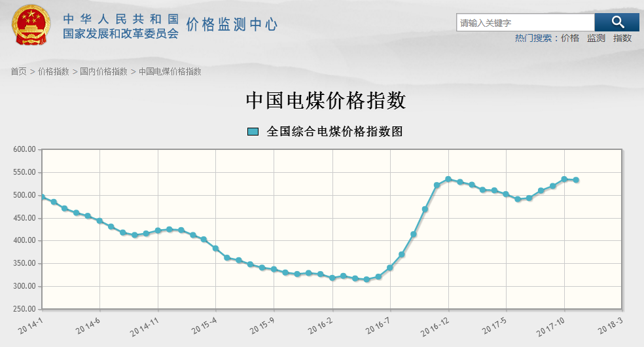Viewport: 644px width, 347px height.
Task: Click hot search keyword 指数
Action: click(x=622, y=38)
